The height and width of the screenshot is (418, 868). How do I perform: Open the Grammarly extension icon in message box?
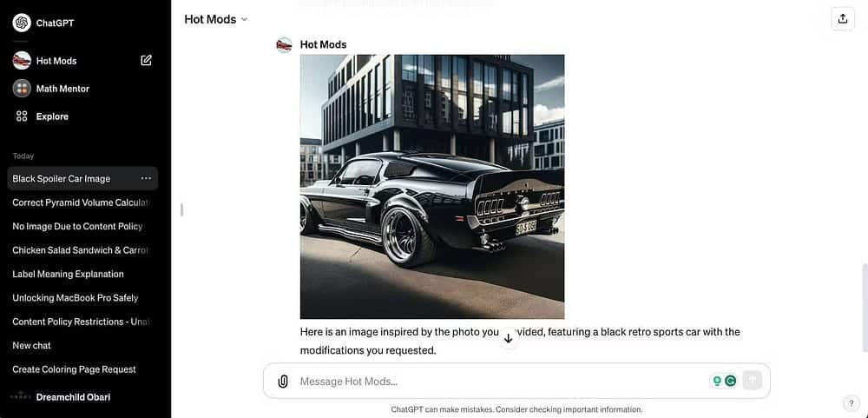point(731,381)
